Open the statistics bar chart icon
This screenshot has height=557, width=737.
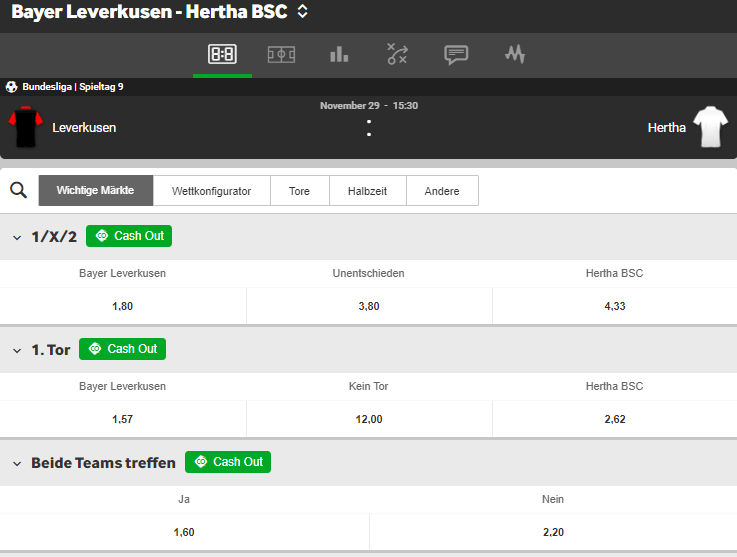[x=339, y=54]
